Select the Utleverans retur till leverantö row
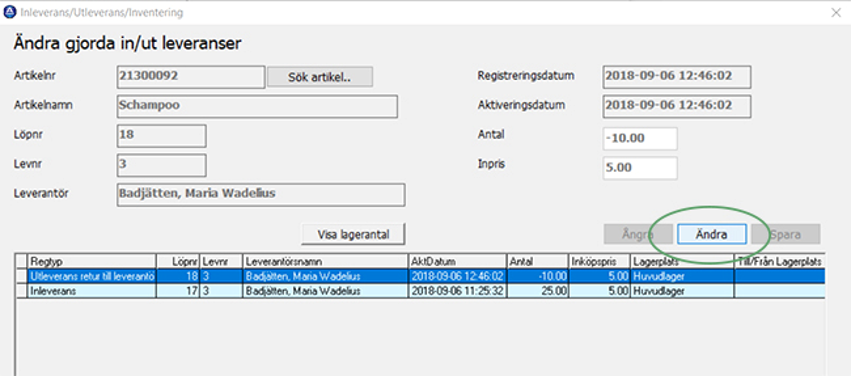The width and height of the screenshot is (851, 376). click(x=421, y=277)
